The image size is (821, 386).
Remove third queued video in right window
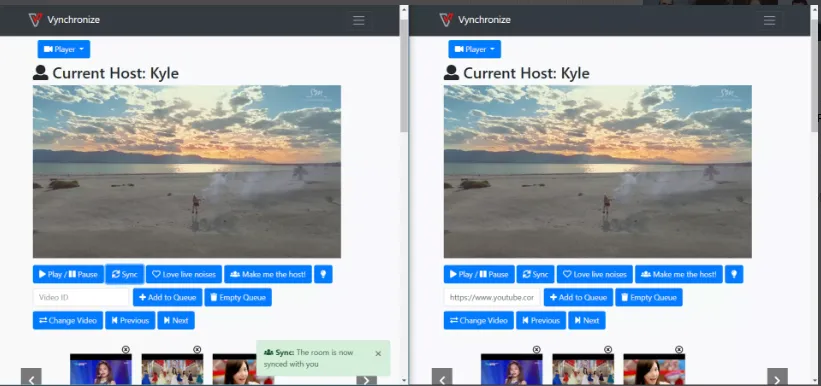[679, 349]
